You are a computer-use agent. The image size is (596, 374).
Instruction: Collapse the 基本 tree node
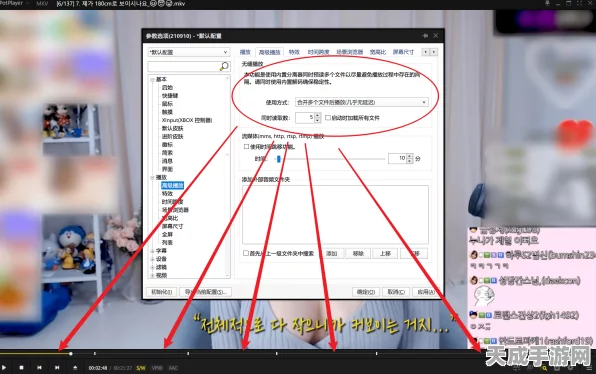click(x=152, y=79)
